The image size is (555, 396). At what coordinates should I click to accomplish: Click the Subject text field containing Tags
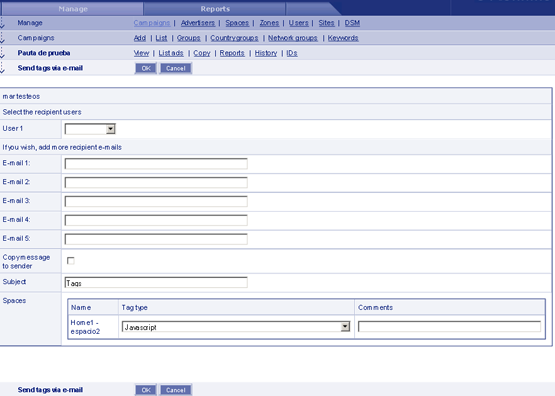pos(156,282)
